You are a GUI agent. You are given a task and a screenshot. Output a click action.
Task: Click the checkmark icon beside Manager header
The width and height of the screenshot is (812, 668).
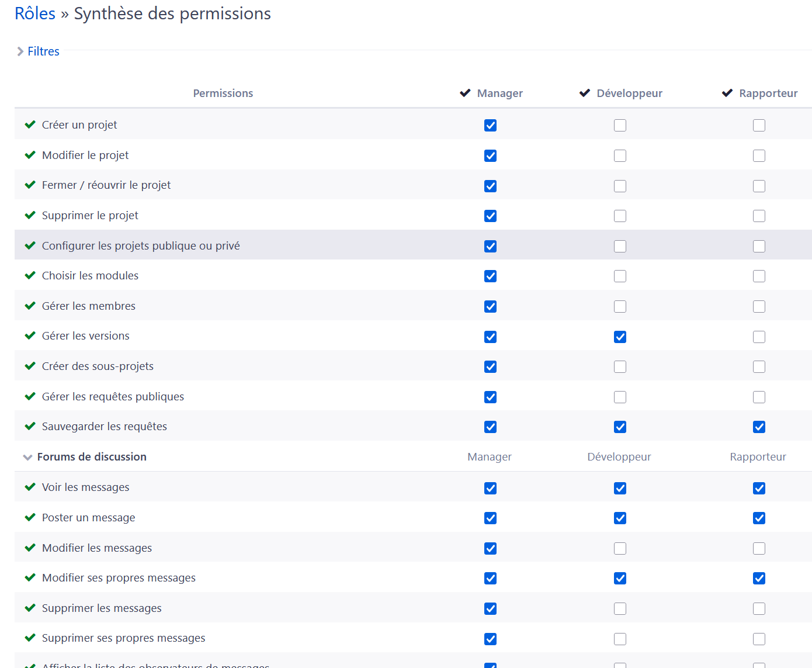pyautogui.click(x=465, y=93)
